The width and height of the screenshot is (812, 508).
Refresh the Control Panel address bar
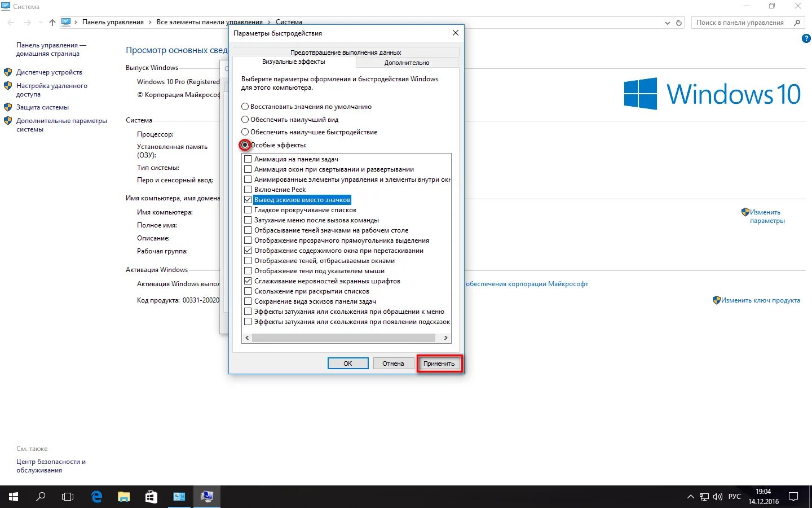pyautogui.click(x=679, y=23)
